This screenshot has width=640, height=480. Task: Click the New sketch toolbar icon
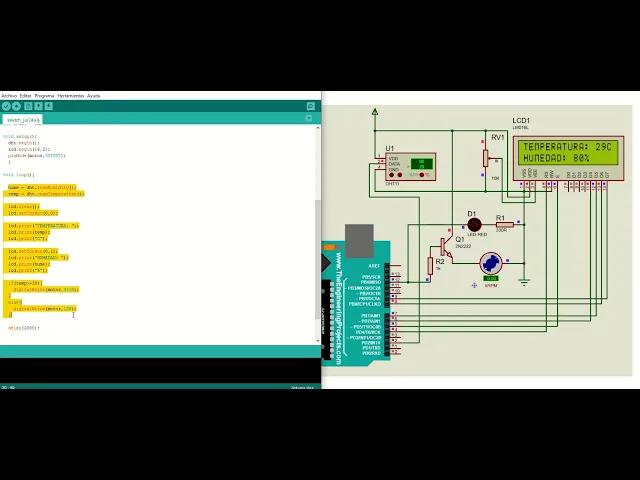click(x=28, y=106)
